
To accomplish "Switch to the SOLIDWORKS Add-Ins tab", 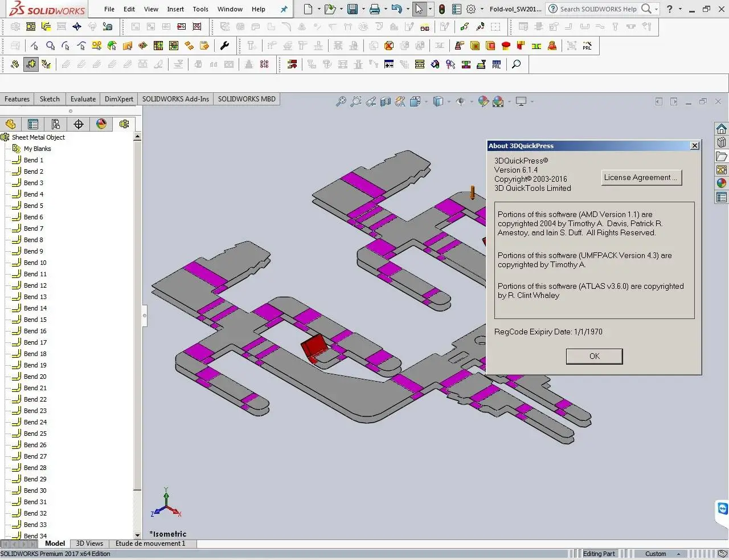I will (x=175, y=99).
